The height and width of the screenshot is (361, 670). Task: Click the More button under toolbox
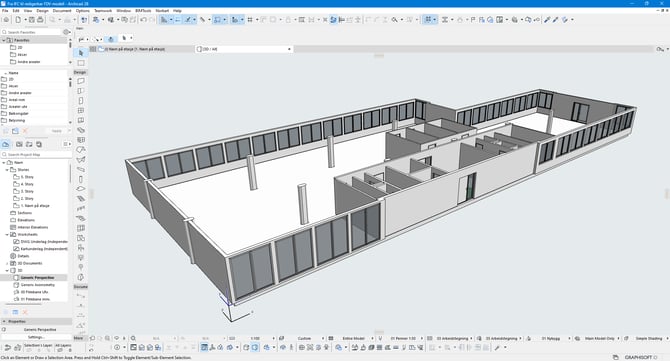click(x=79, y=338)
